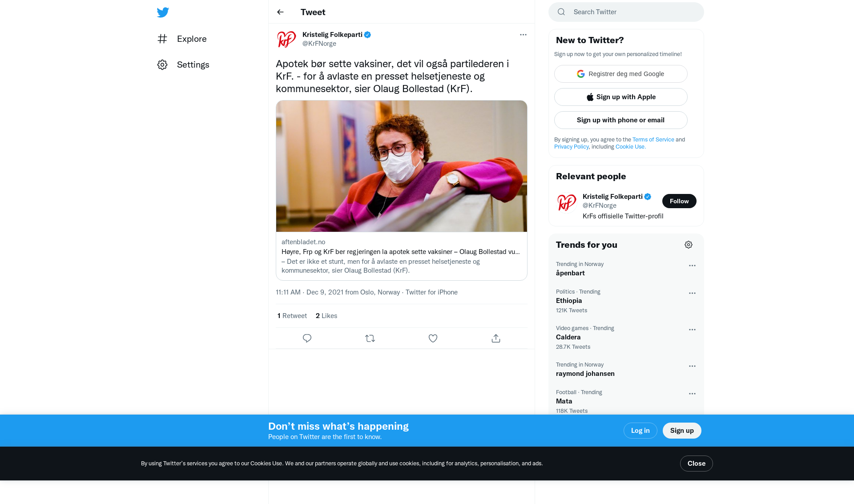854x504 pixels.
Task: Click verified badge next to tweet author
Action: click(367, 35)
